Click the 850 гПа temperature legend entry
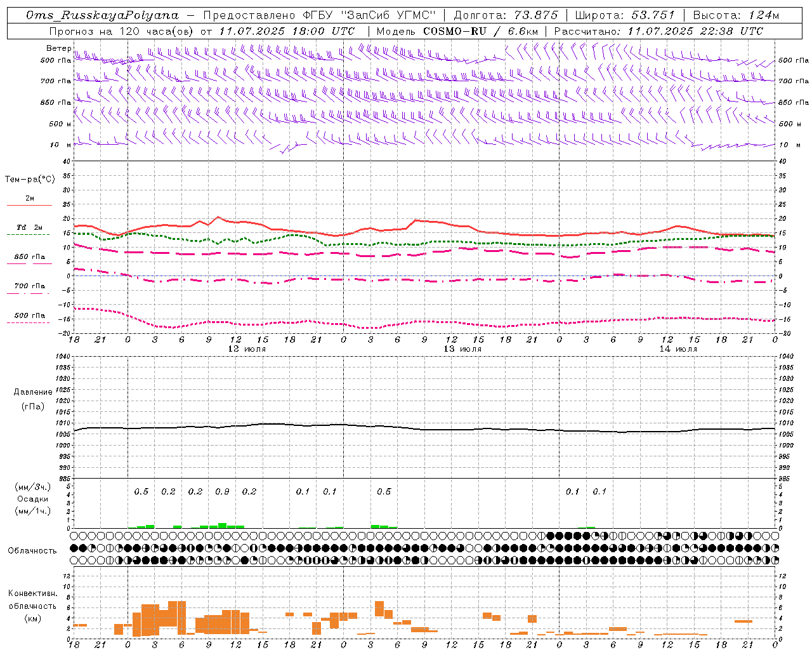 pos(29,257)
